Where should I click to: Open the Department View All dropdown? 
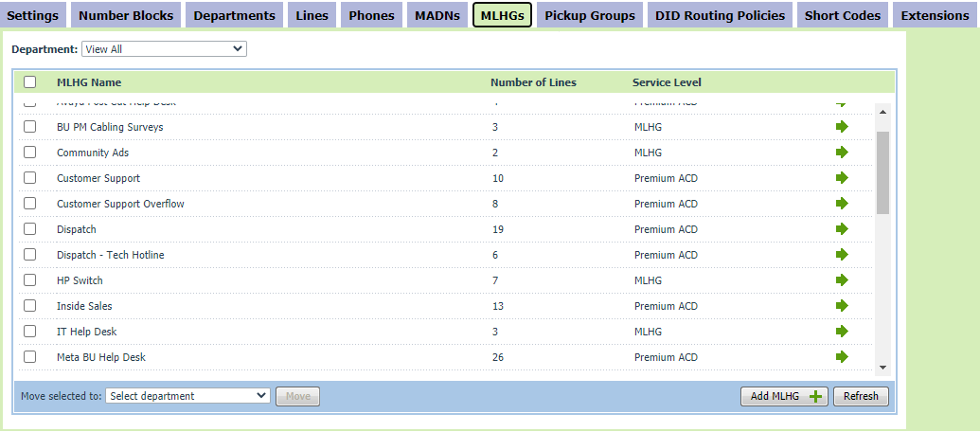click(x=165, y=48)
